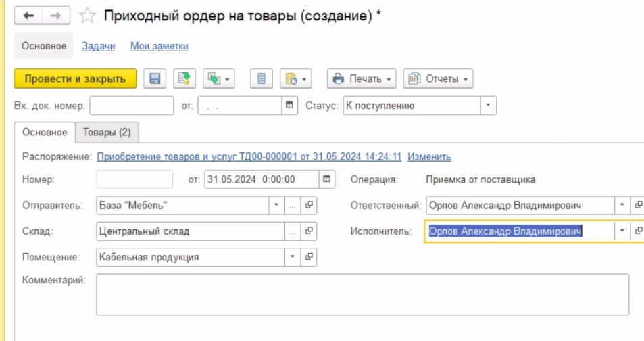
Task: Add document to favorites with star icon
Action: [x=86, y=16]
